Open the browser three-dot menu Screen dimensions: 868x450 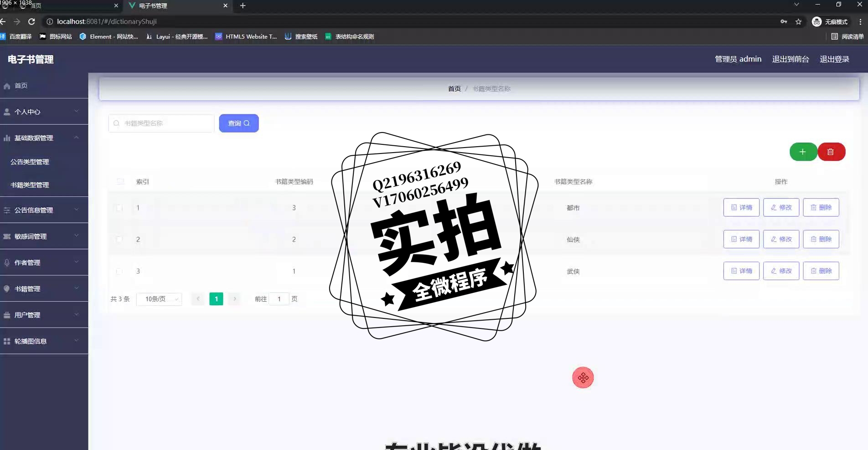860,21
